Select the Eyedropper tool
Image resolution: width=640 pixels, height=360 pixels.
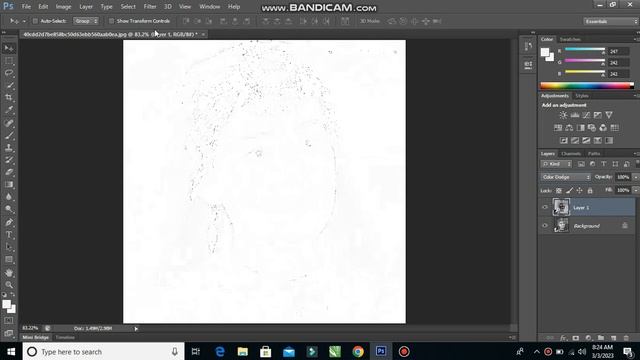[x=9, y=110]
